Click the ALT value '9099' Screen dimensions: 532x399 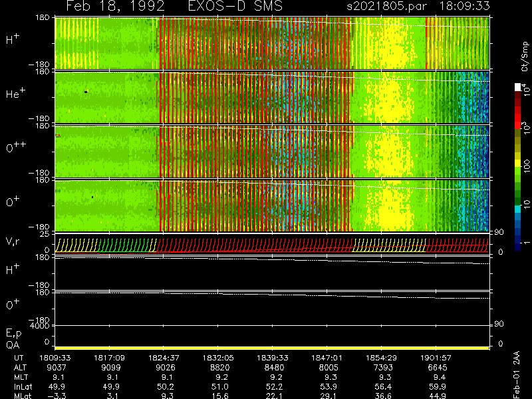pos(111,368)
